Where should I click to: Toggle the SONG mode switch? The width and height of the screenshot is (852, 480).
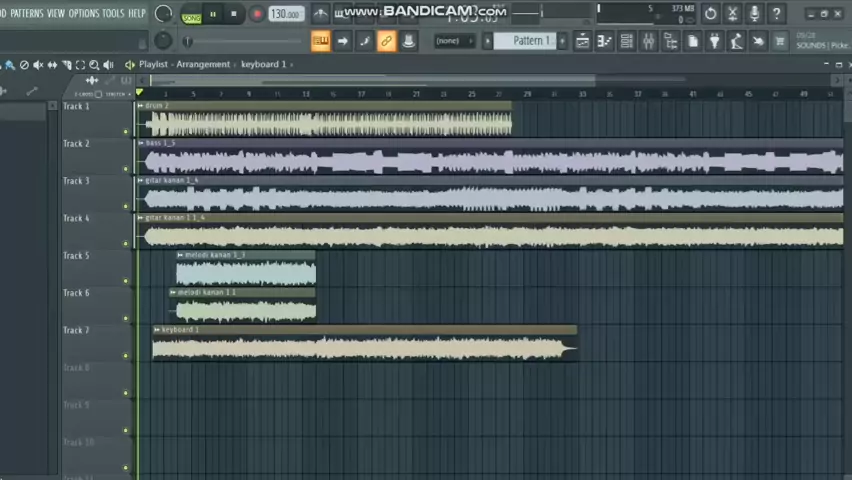click(190, 17)
